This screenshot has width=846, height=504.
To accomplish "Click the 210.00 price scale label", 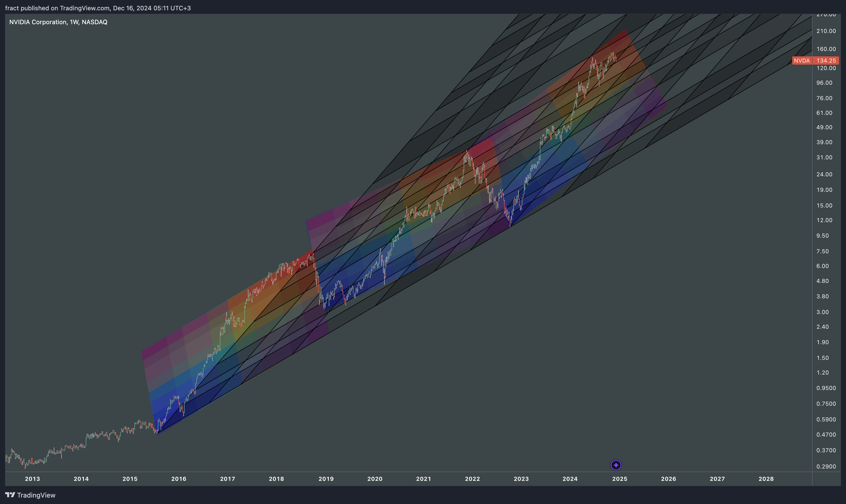I will pyautogui.click(x=826, y=31).
